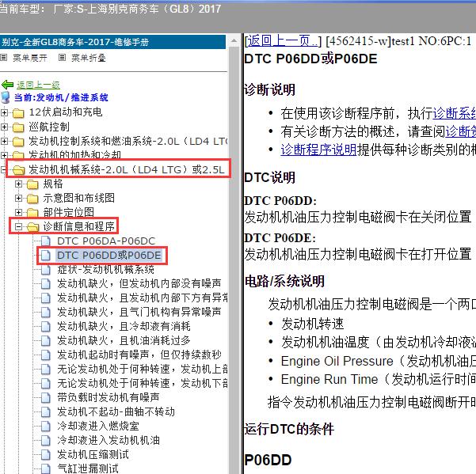The image size is (476, 474).
Task: Click the open folder icon for 发动机机械系统-2.0L
Action: click(x=19, y=170)
